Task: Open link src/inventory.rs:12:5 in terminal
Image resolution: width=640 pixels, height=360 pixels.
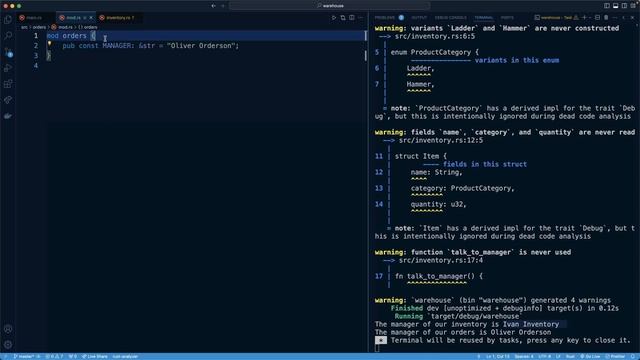Action: click(x=440, y=140)
